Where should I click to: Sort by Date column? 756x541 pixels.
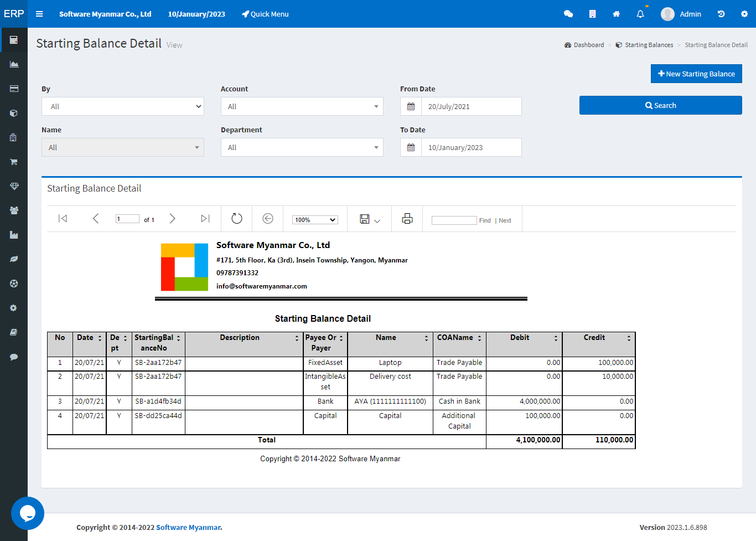coord(100,338)
